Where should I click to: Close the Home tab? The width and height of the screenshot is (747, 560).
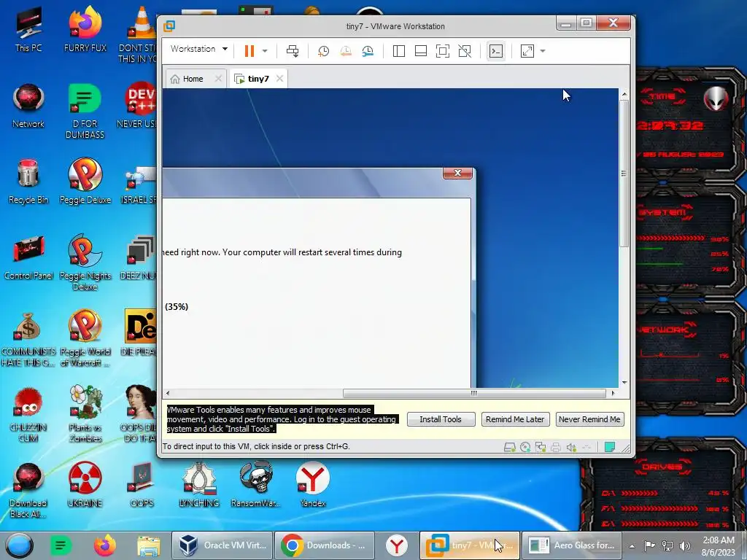click(218, 79)
